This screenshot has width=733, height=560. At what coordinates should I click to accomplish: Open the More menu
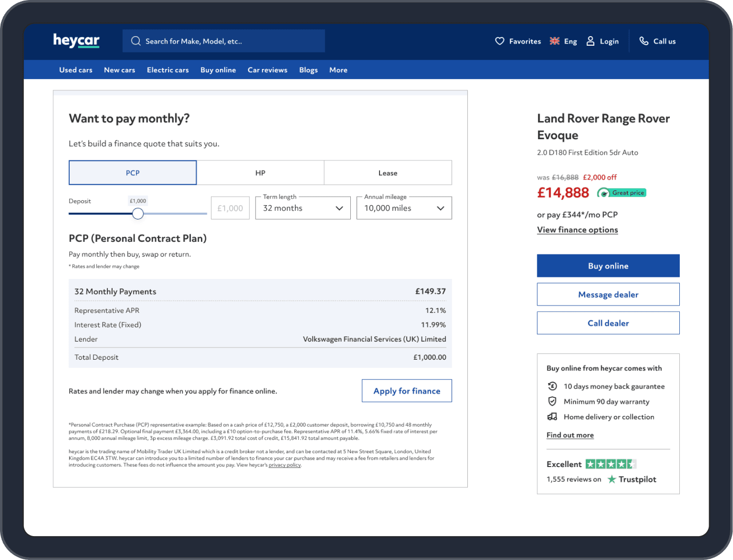tap(338, 70)
